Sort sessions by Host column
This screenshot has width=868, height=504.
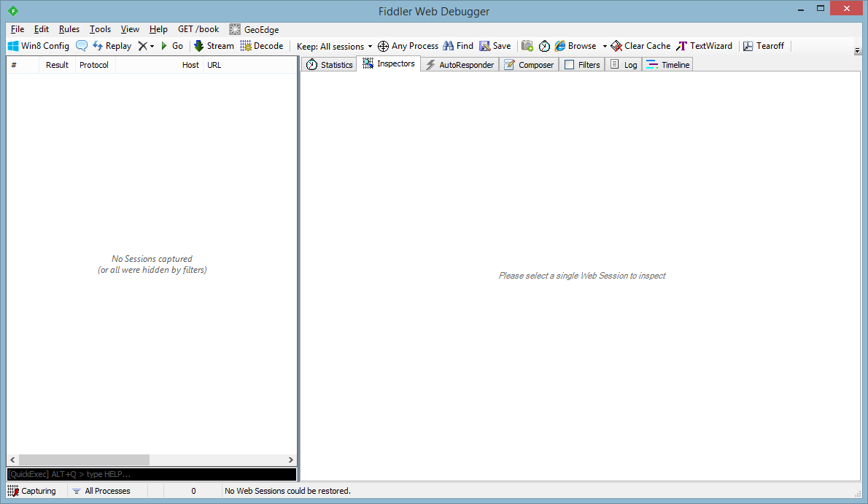click(x=159, y=65)
